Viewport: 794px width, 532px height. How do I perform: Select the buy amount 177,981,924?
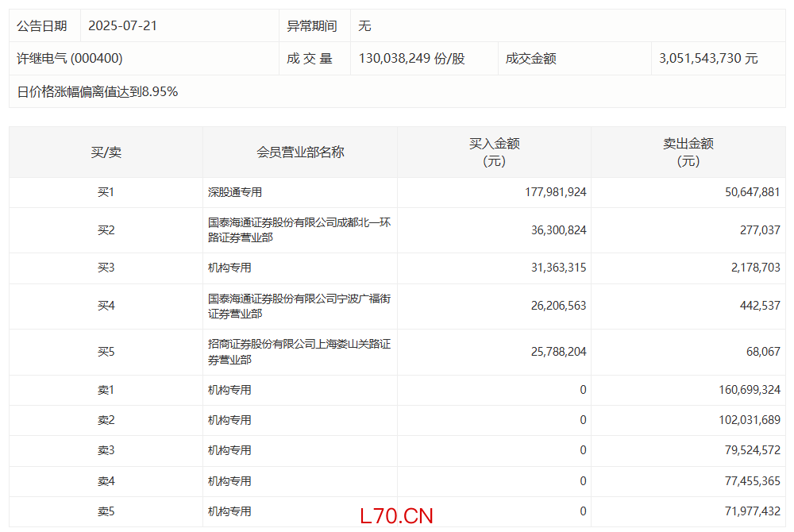[x=555, y=192]
